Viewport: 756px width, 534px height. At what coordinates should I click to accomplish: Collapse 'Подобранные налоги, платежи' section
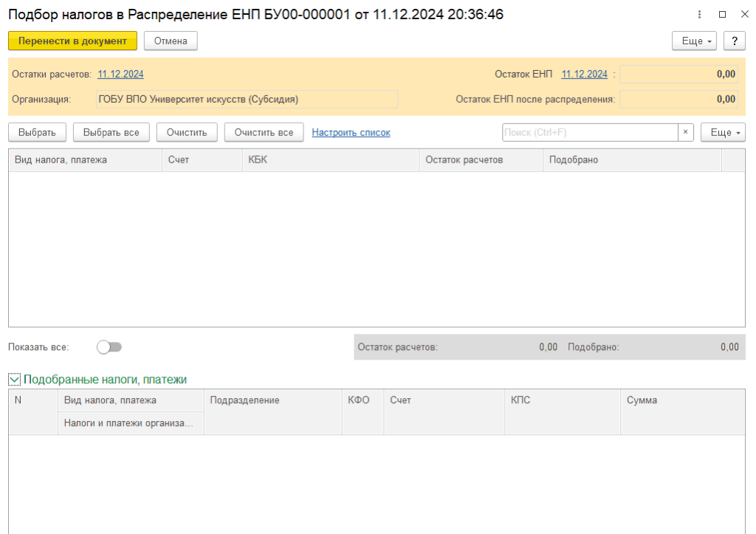coord(14,380)
